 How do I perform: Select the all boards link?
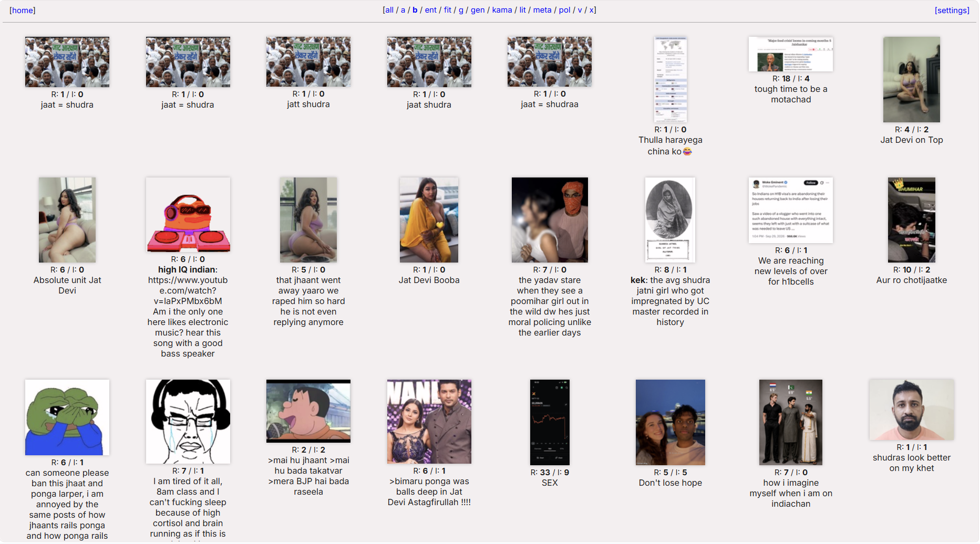[x=389, y=10]
